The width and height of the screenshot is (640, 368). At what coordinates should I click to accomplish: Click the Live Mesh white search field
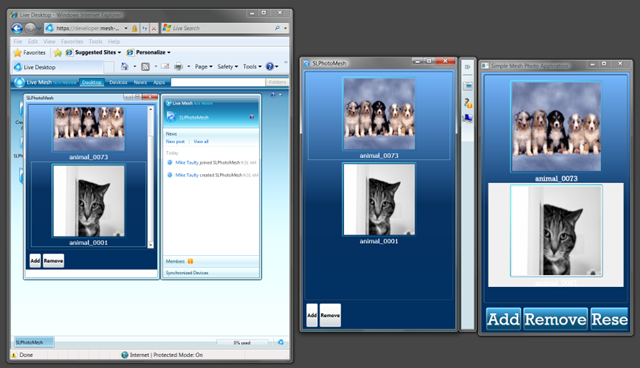(218, 82)
